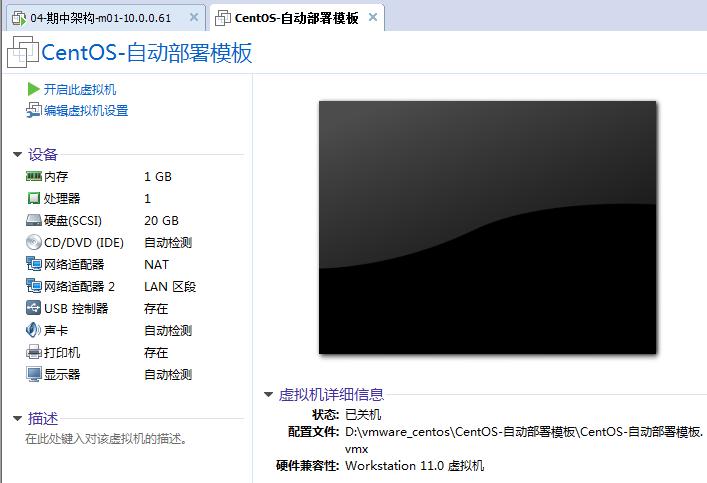
Task: Collapse the 设备 section triangle
Action: pyautogui.click(x=18, y=155)
